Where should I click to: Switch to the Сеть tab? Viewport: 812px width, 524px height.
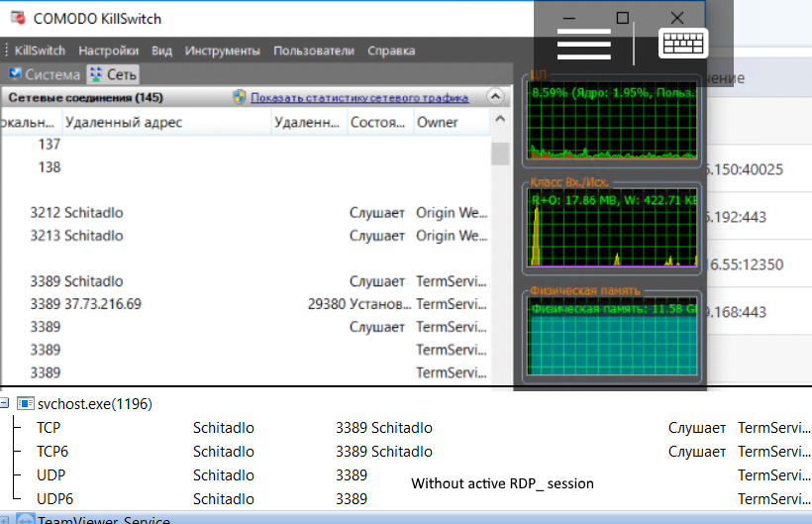coord(113,74)
